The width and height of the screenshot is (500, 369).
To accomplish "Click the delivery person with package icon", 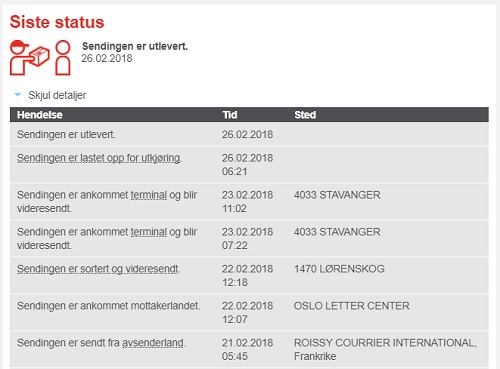I will pyautogui.click(x=30, y=58).
